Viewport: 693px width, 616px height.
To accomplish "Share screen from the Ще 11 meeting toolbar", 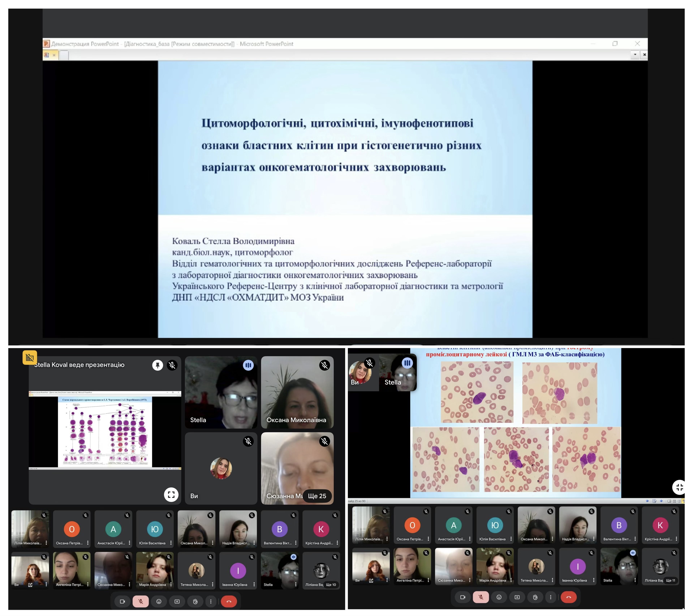I will [x=517, y=597].
